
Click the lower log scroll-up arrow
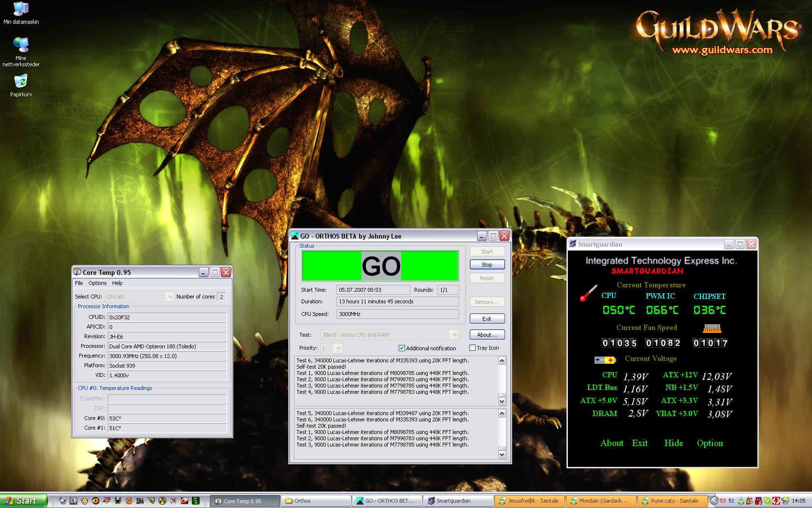[502, 413]
